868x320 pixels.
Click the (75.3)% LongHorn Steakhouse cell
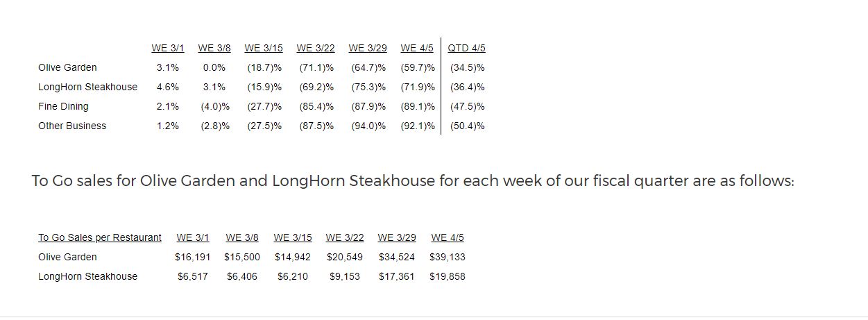pyautogui.click(x=368, y=87)
